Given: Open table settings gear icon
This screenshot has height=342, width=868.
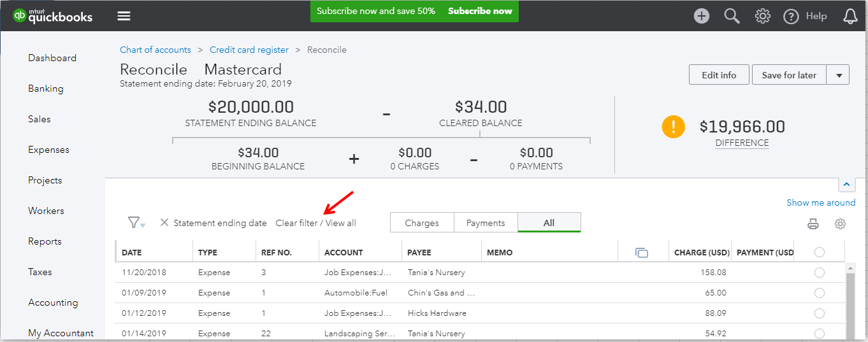Looking at the screenshot, I should tap(840, 224).
